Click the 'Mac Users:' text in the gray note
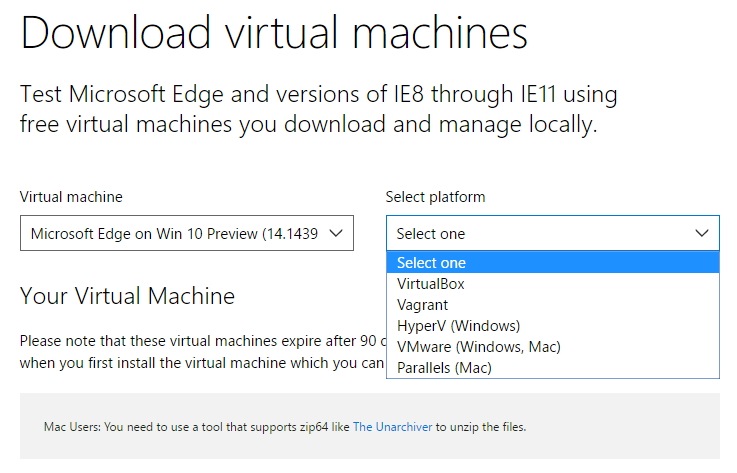737x473 pixels. [72, 427]
